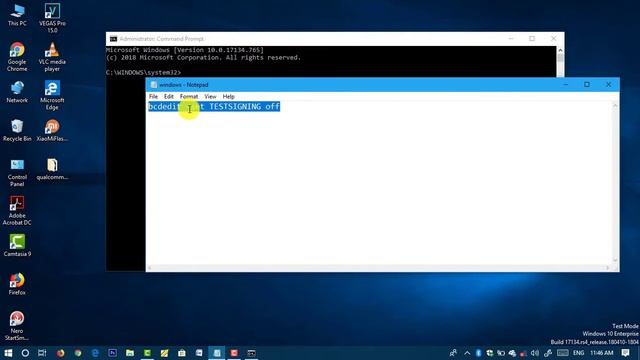Open Notepad window icon system menu
This screenshot has width=640, height=360.
click(153, 84)
